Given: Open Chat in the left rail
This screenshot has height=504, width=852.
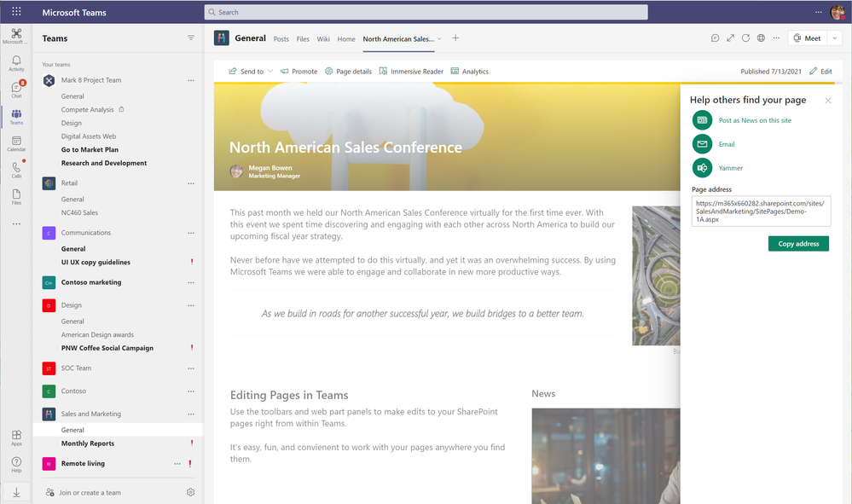Looking at the screenshot, I should [x=16, y=90].
